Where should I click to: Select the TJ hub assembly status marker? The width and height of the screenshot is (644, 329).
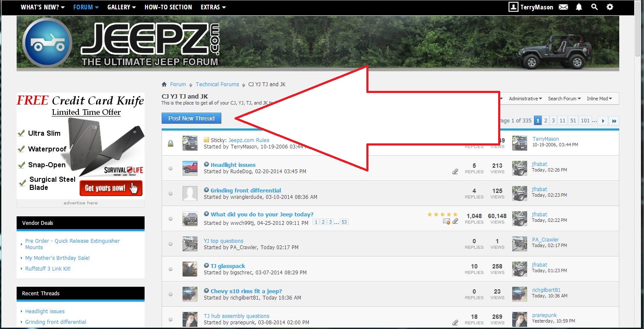click(x=171, y=320)
